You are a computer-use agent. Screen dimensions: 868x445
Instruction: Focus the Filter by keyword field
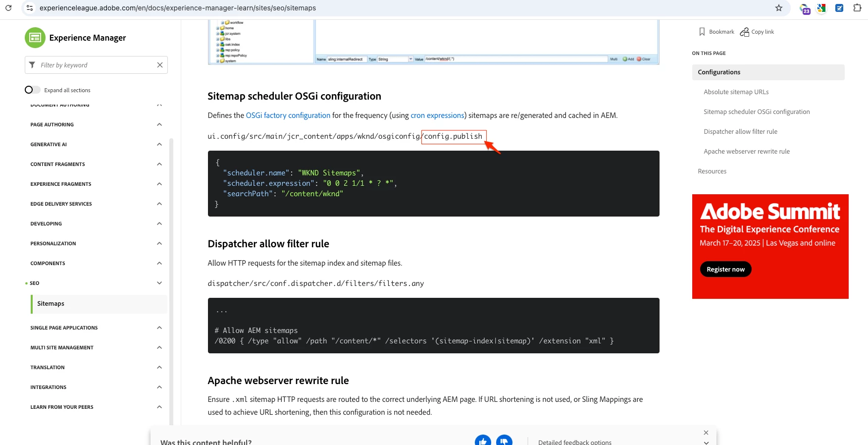click(96, 65)
